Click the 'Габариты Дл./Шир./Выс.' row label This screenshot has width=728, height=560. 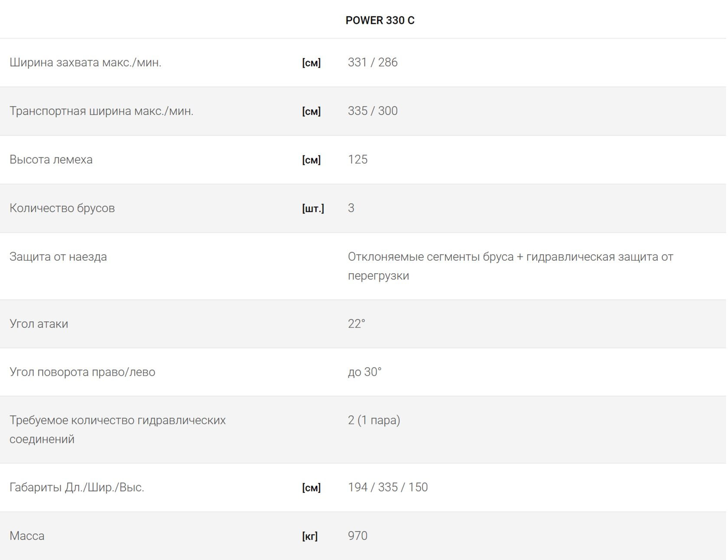point(77,487)
